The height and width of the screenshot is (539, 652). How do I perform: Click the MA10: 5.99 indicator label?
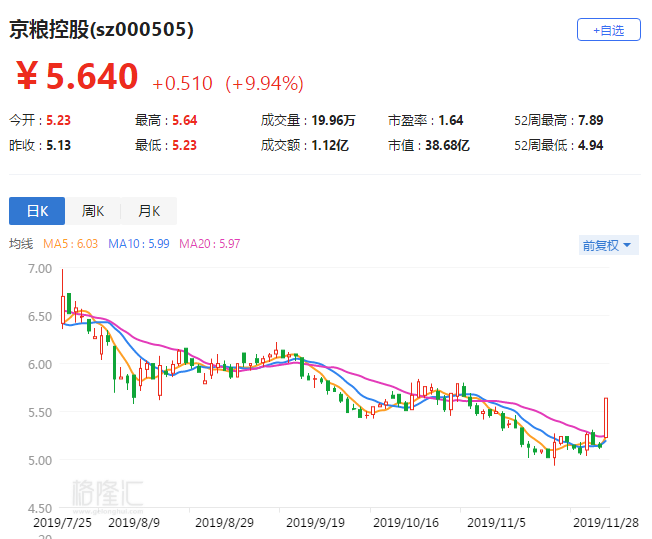[139, 244]
